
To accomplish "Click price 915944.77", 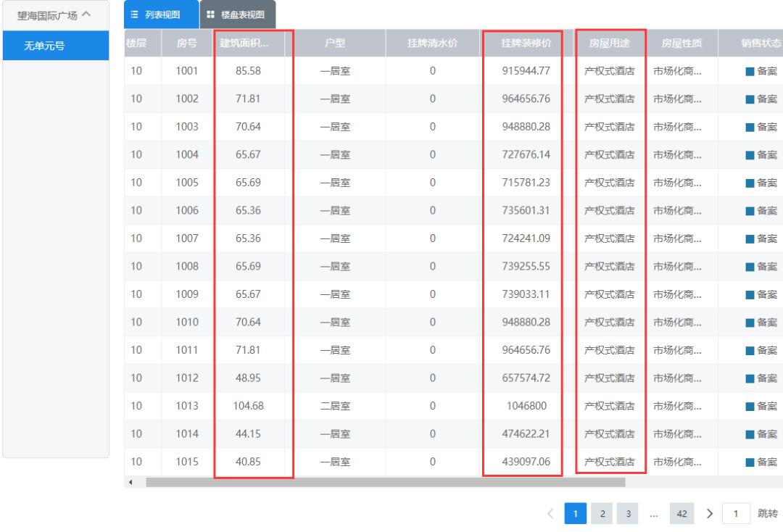I will (526, 71).
